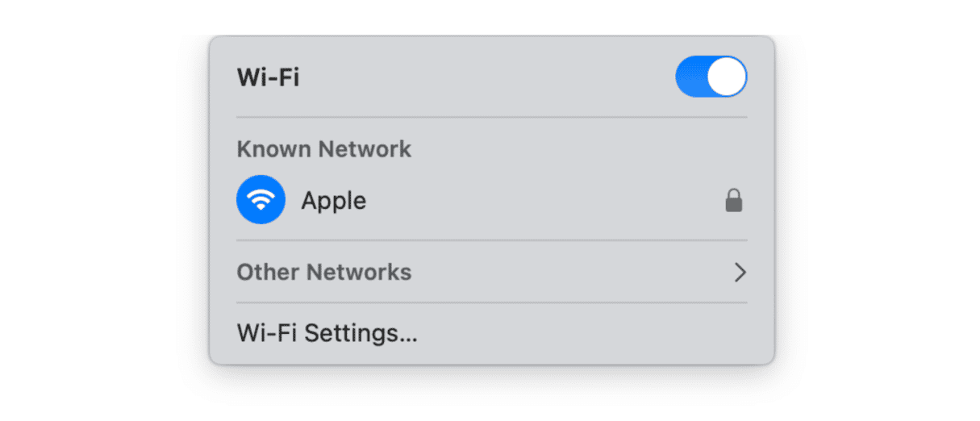Click the padlock on the secured network
980x421 pixels.
pos(733,201)
